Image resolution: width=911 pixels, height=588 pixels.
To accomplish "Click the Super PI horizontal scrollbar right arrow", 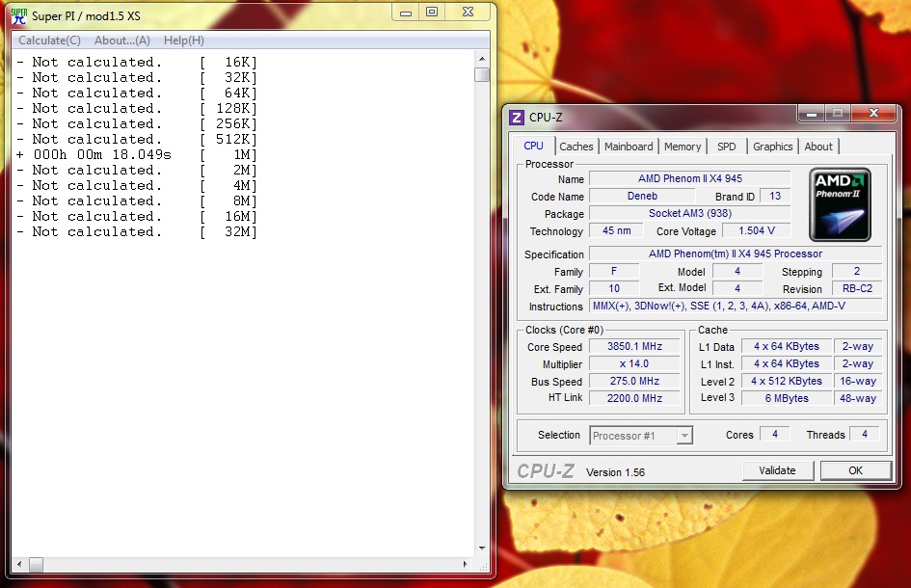I will (x=466, y=564).
